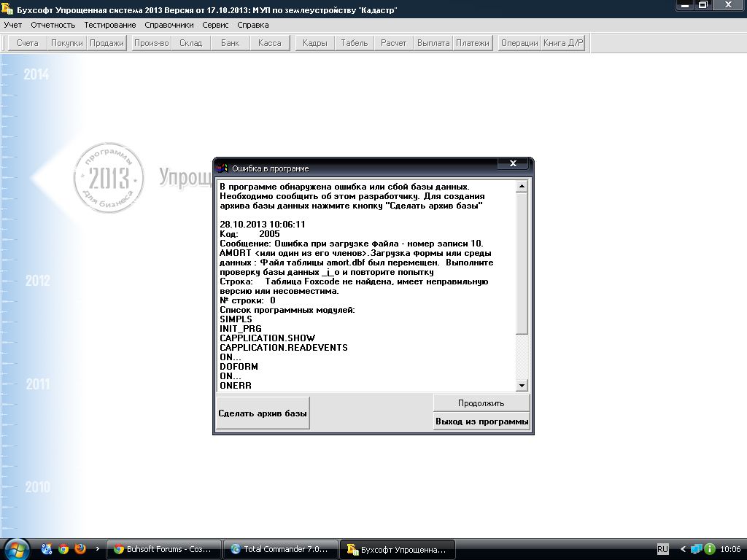Open the Касса toolbar section
The width and height of the screenshot is (747, 560).
coord(269,43)
